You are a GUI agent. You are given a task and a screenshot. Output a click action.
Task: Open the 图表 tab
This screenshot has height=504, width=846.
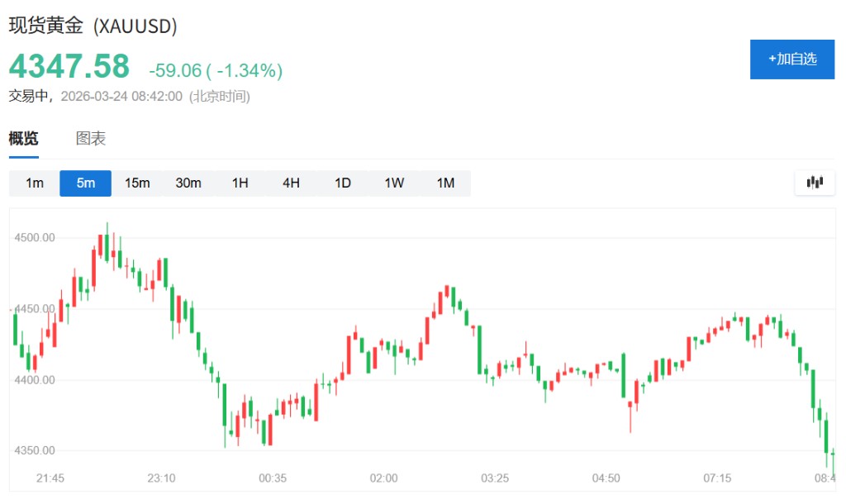tap(91, 139)
